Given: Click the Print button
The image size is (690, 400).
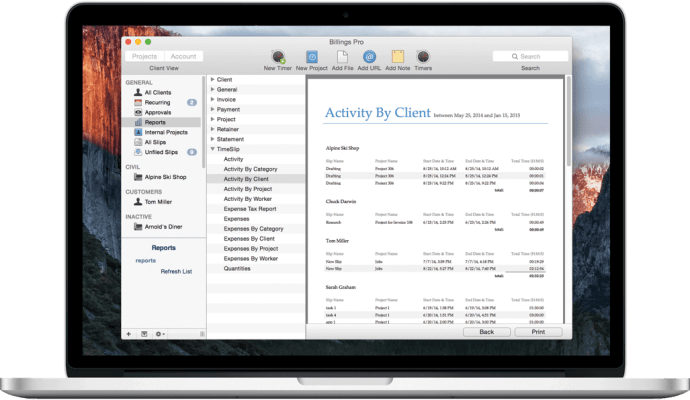Looking at the screenshot, I should (x=538, y=332).
